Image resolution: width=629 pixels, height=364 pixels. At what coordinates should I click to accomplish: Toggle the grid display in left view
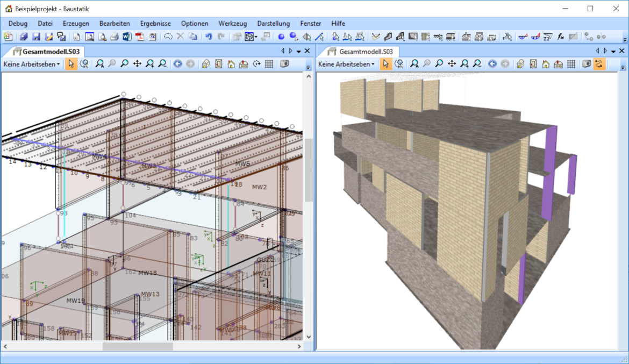click(269, 64)
